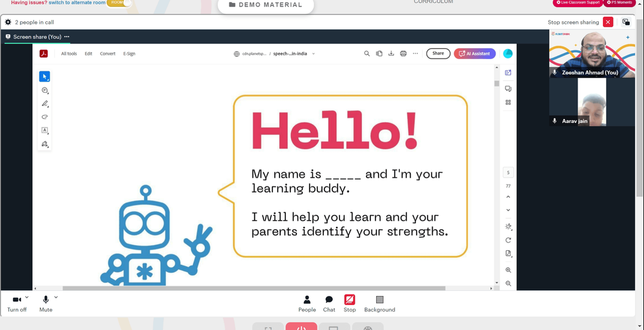Click the pop-out screen icon beside stop sharing

(x=625, y=22)
